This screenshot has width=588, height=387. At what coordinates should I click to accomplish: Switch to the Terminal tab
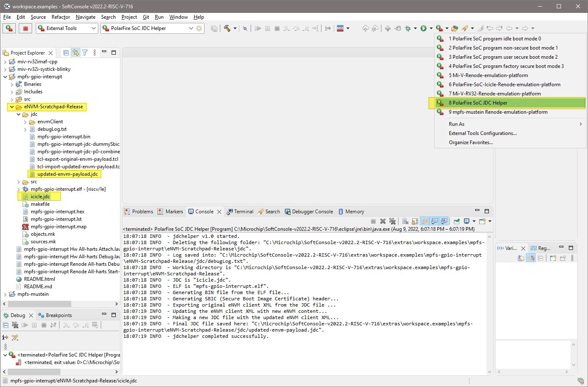point(240,212)
